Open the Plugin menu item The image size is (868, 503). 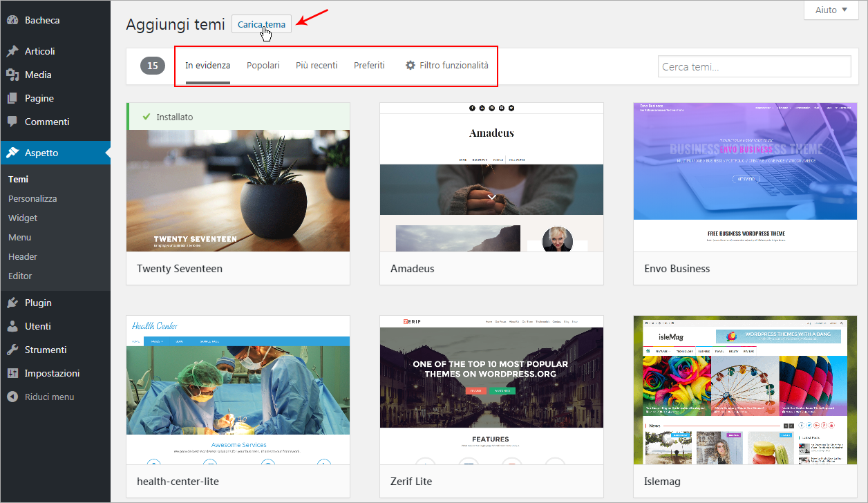pos(55,303)
